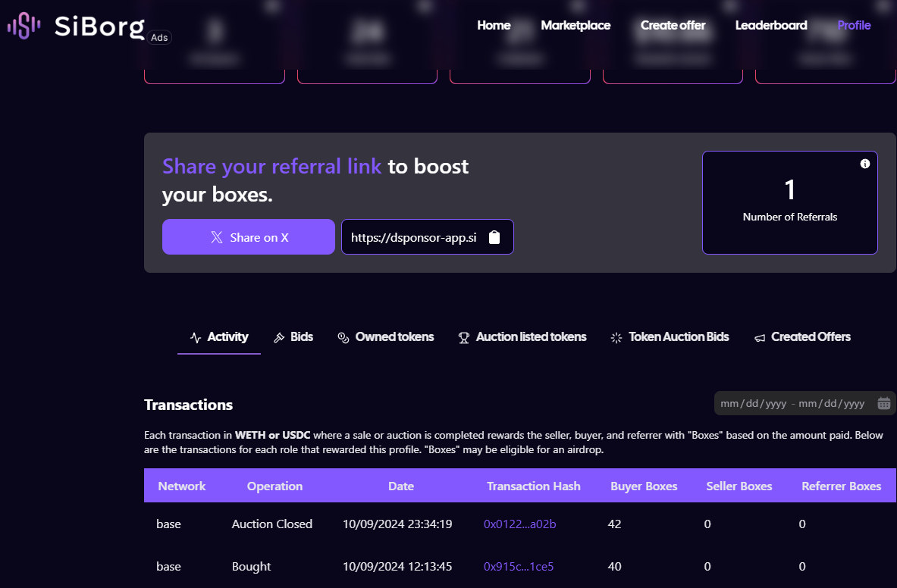897x588 pixels.
Task: Click the spinner icon beside Token Auction Bids
Action: [616, 337]
